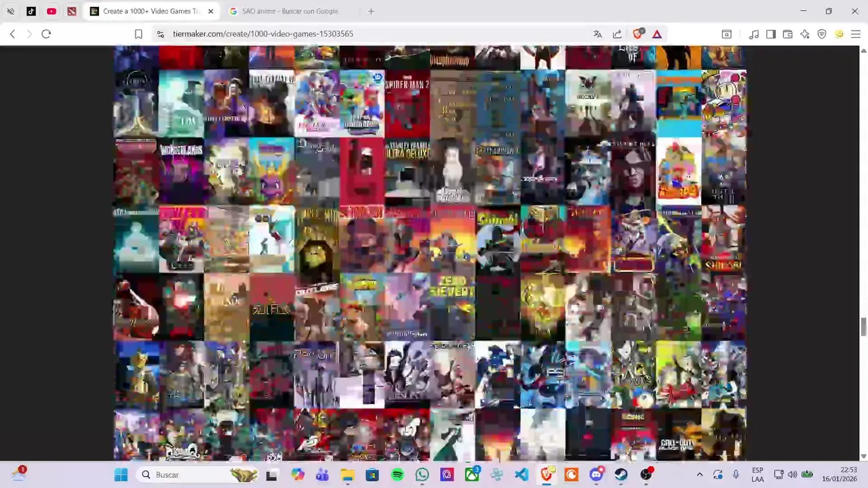The width and height of the screenshot is (868, 488).
Task: Switch to the SAO anime Google tab
Action: pyautogui.click(x=290, y=11)
